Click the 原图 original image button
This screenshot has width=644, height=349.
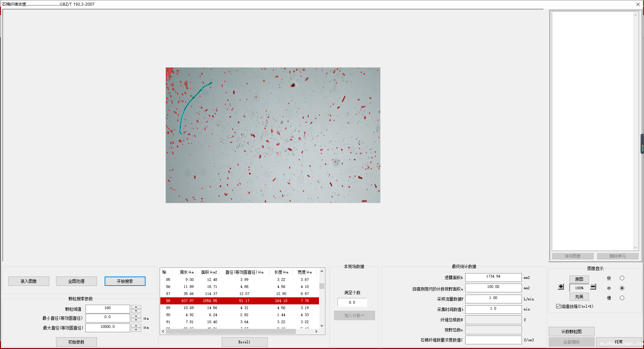coord(579,279)
